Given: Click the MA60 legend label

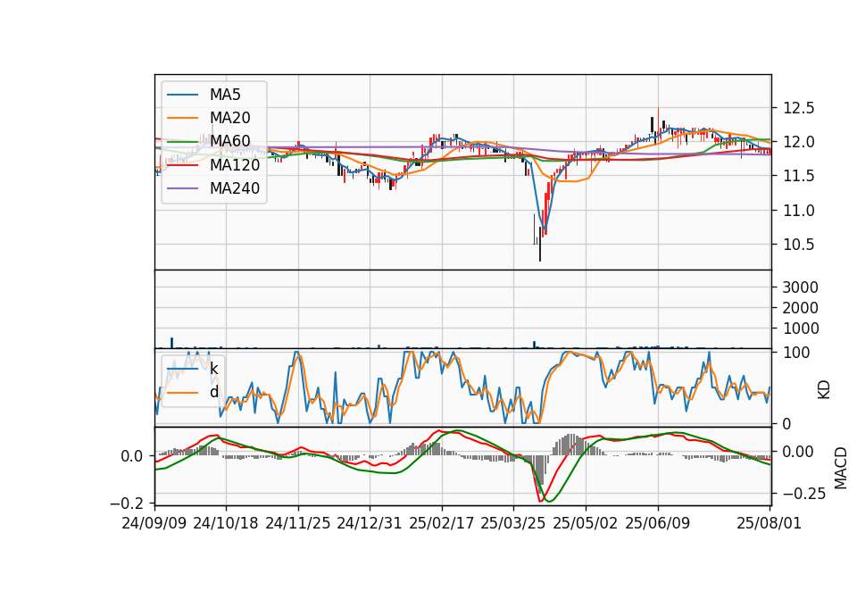Looking at the screenshot, I should click(x=229, y=141).
